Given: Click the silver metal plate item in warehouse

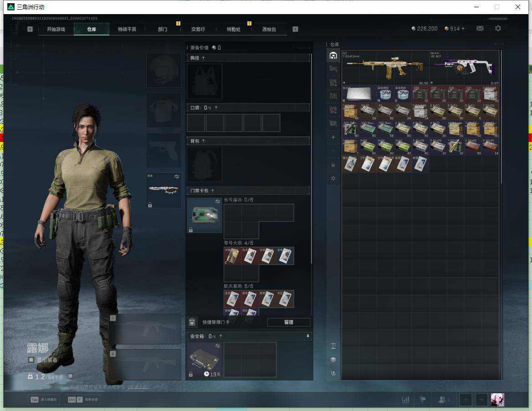Looking at the screenshot, I should [x=359, y=94].
